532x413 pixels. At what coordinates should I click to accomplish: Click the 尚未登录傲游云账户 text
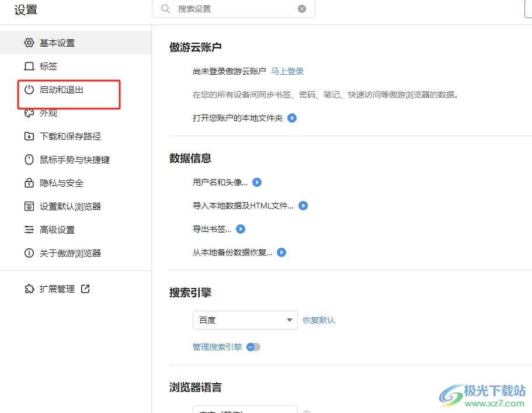click(229, 71)
